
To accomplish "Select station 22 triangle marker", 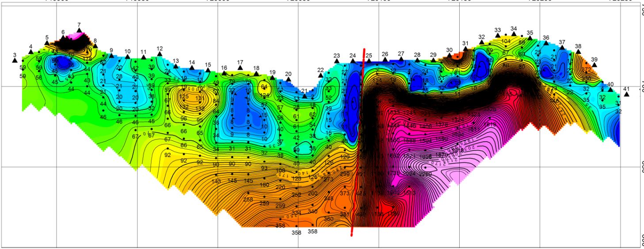I will pos(320,75).
